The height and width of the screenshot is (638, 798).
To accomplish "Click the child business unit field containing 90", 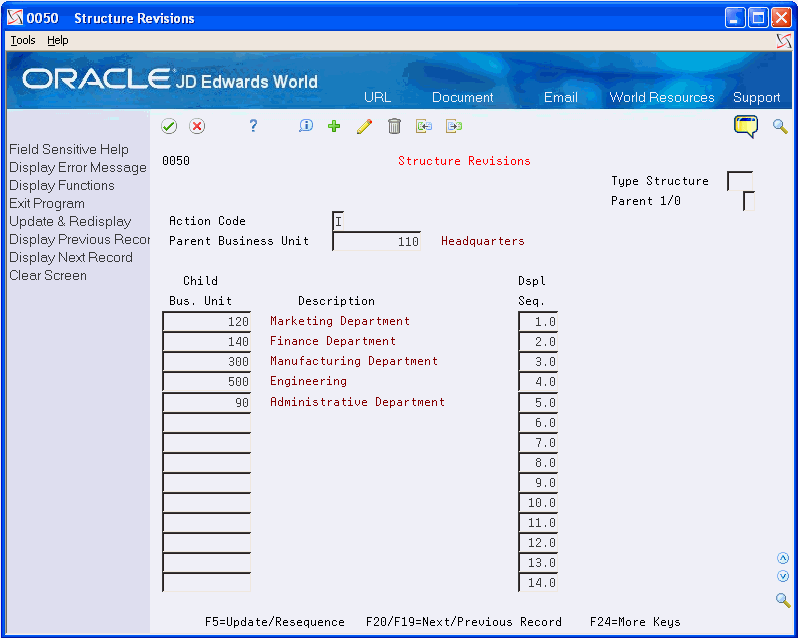I will point(207,402).
